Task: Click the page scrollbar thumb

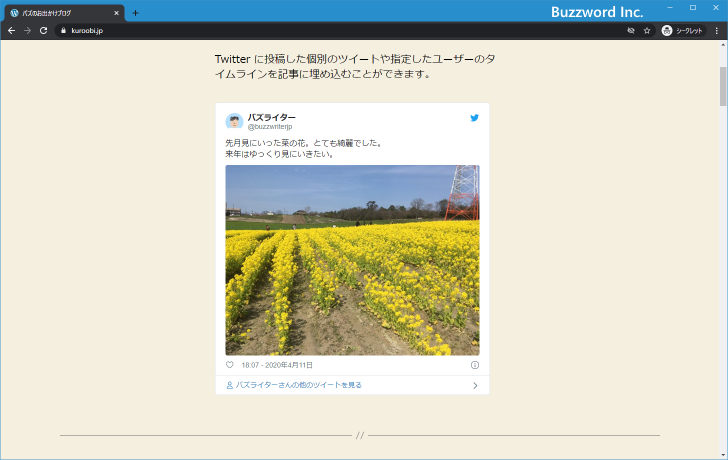Action: pos(723,86)
